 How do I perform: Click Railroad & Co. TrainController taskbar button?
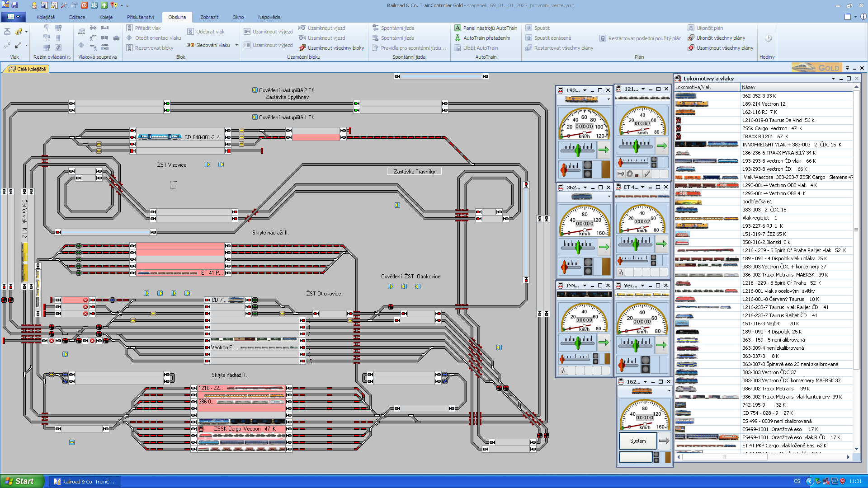tap(85, 482)
